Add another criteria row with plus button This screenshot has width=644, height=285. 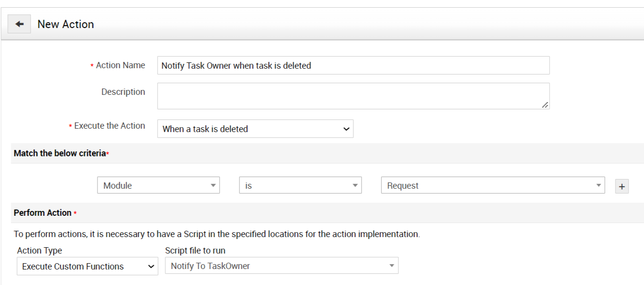click(622, 186)
